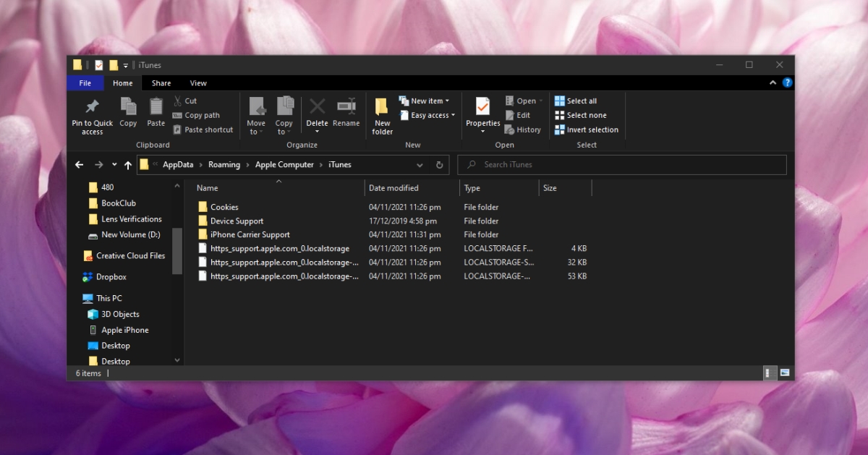Screen dimensions: 868x455
Task: Open the Move to dropdown
Action: [x=257, y=116]
